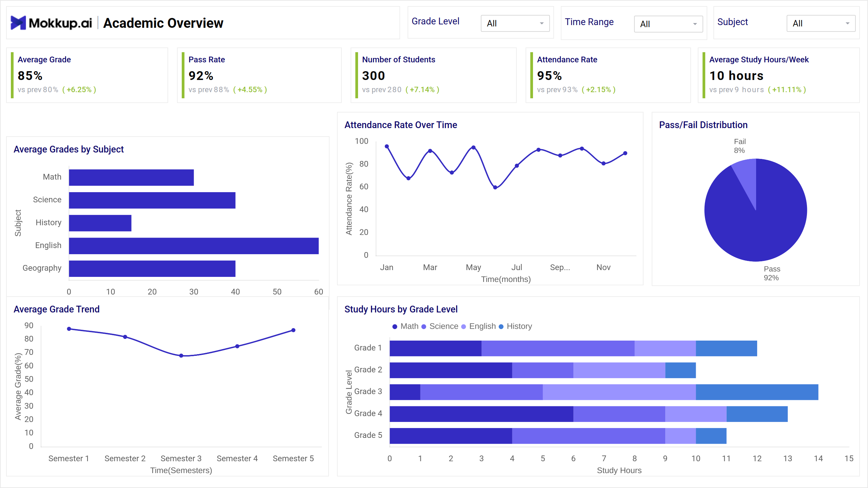Screen dimensions: 868x488
Task: Click the Mokkup.ai logo icon
Action: click(18, 23)
